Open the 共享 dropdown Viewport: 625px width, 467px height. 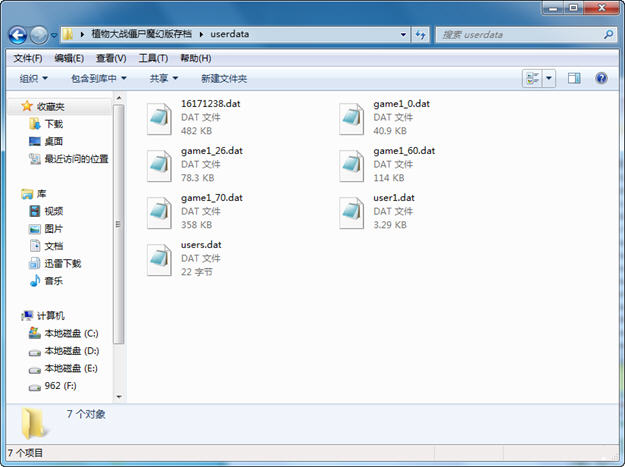click(163, 78)
